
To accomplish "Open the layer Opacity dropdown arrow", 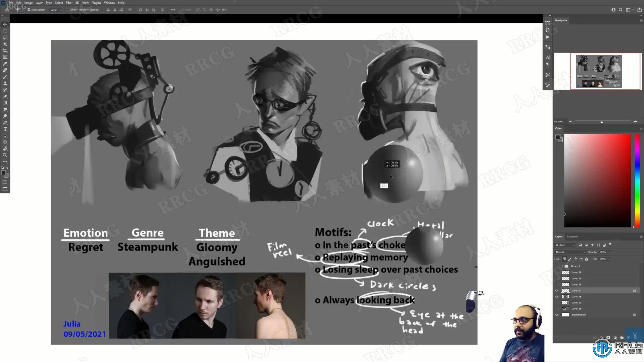I will click(609, 252).
